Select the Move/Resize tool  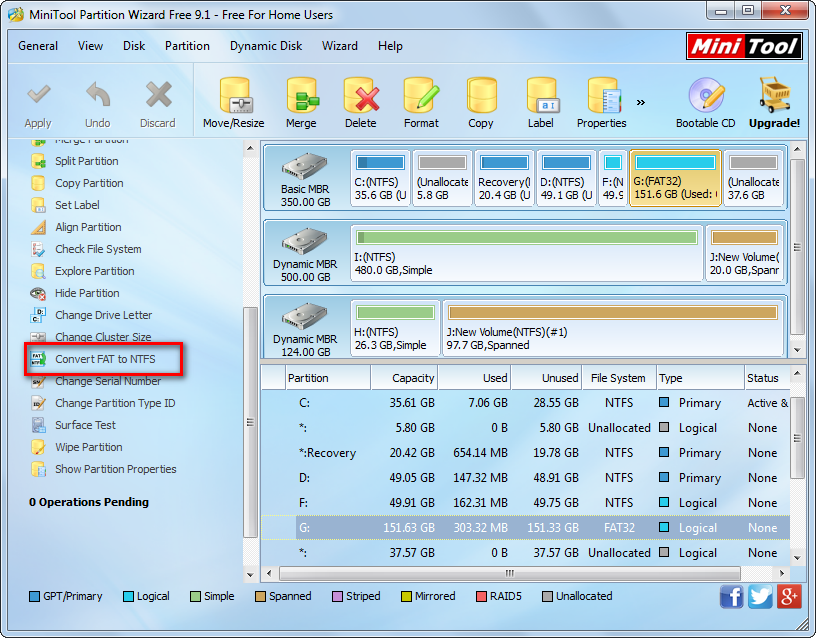[234, 103]
